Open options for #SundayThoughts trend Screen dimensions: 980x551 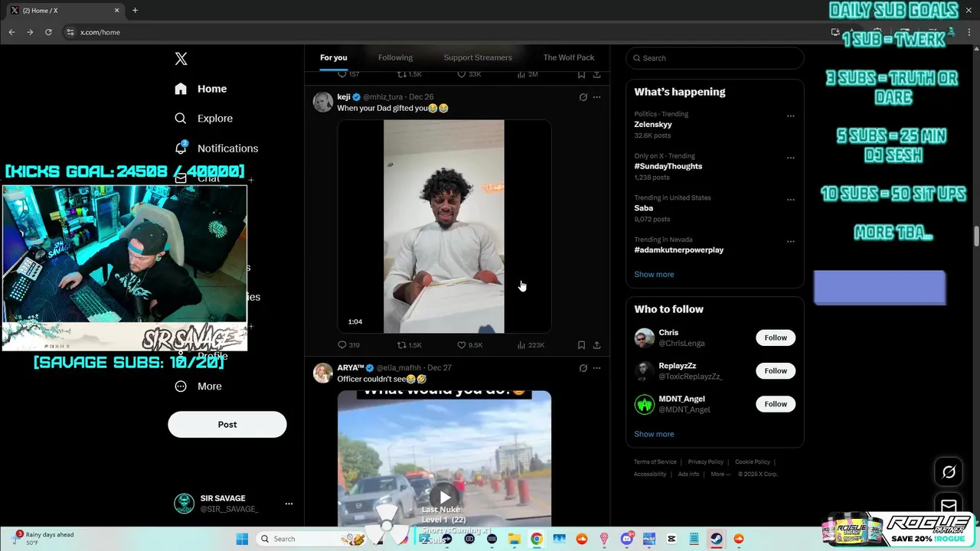(791, 158)
